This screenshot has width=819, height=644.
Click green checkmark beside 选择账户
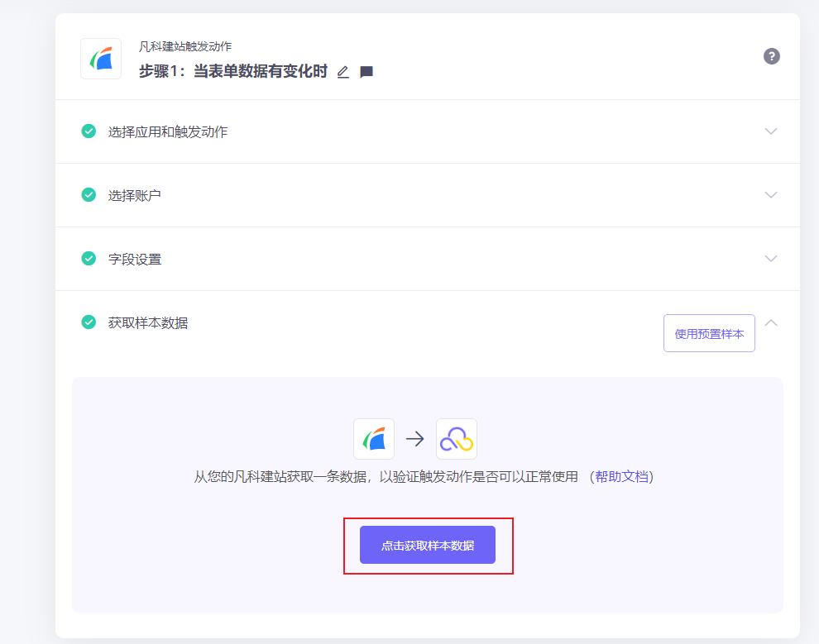[x=89, y=194]
